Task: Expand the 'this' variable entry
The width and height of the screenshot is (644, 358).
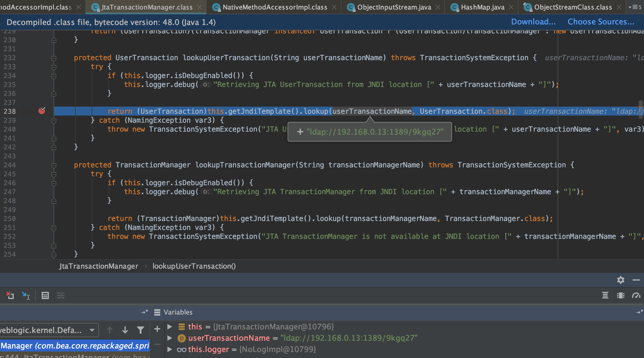Action: [x=170, y=327]
